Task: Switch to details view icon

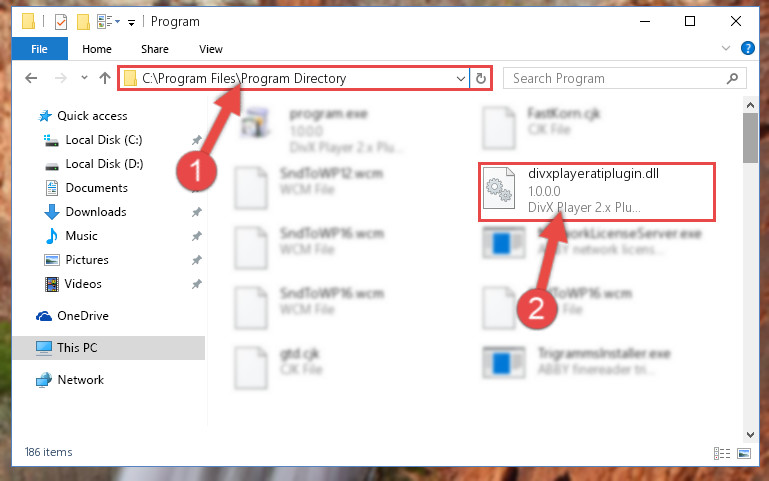Action: (721, 453)
